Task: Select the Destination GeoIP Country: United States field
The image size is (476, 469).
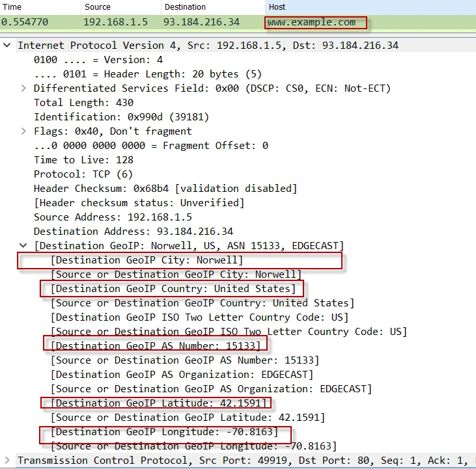Action: tap(173, 289)
